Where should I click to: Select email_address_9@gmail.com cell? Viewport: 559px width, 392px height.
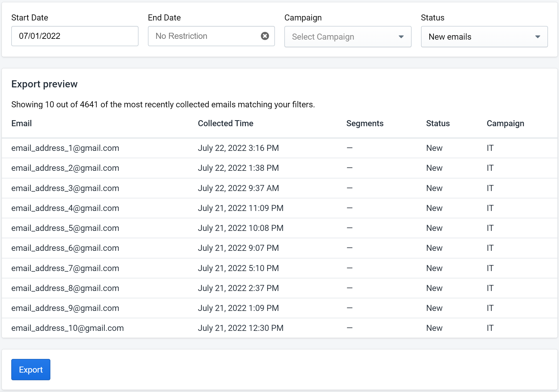click(x=65, y=308)
